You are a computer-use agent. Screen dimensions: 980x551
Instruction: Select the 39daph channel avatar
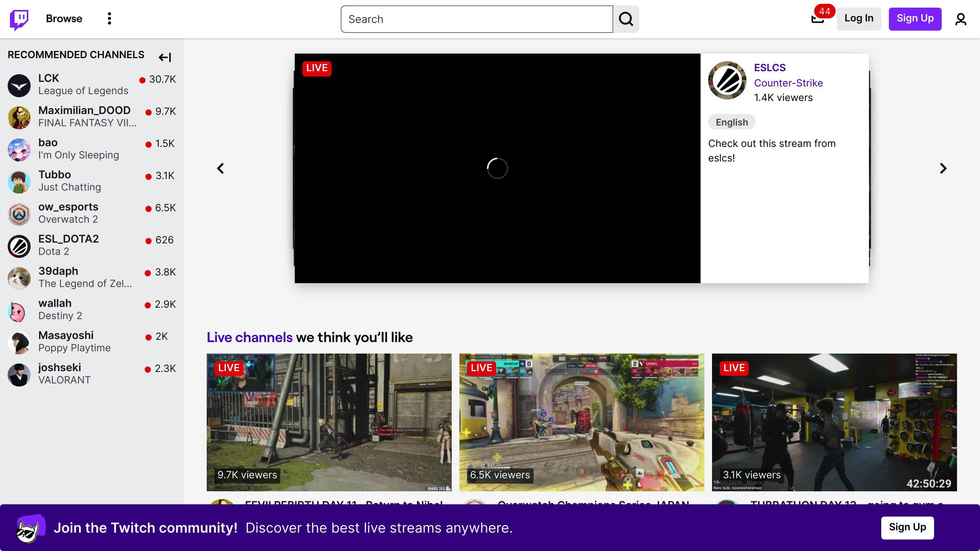19,278
